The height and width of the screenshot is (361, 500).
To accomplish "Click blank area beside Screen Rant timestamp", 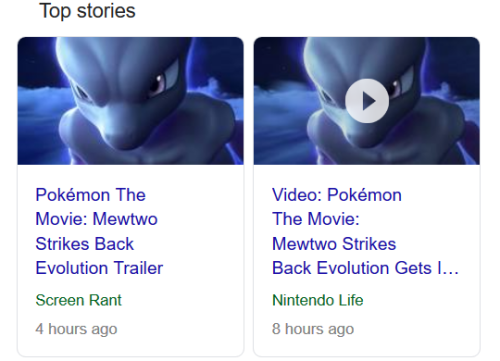I will pos(180,329).
